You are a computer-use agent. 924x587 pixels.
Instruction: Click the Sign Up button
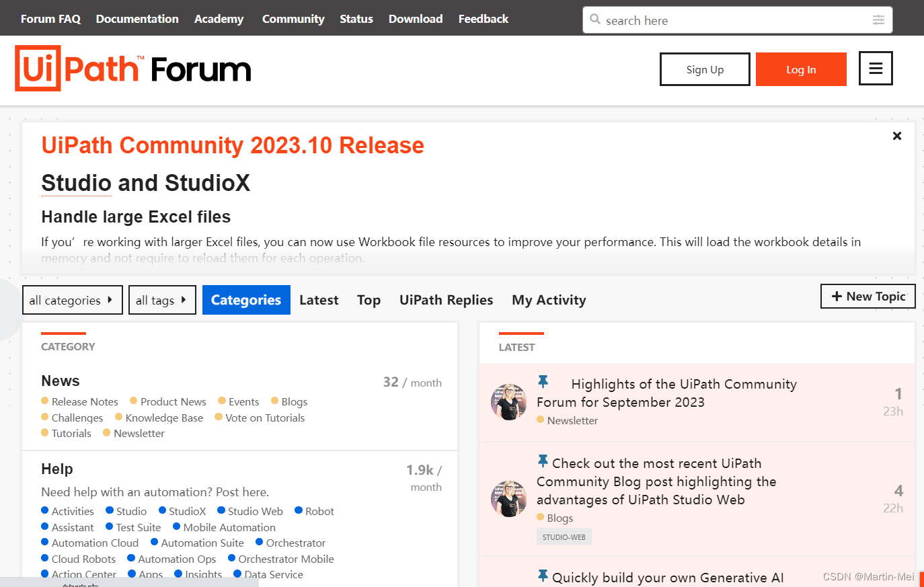pos(705,69)
